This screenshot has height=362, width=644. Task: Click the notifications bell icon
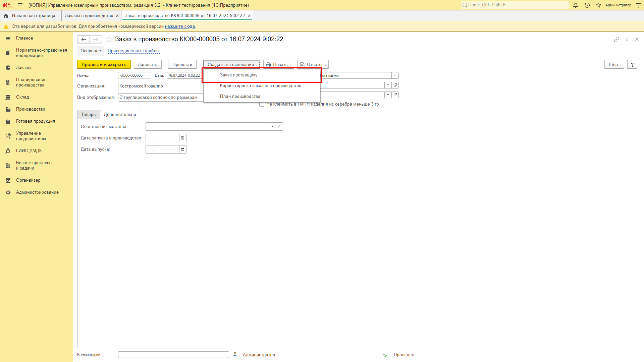576,5
